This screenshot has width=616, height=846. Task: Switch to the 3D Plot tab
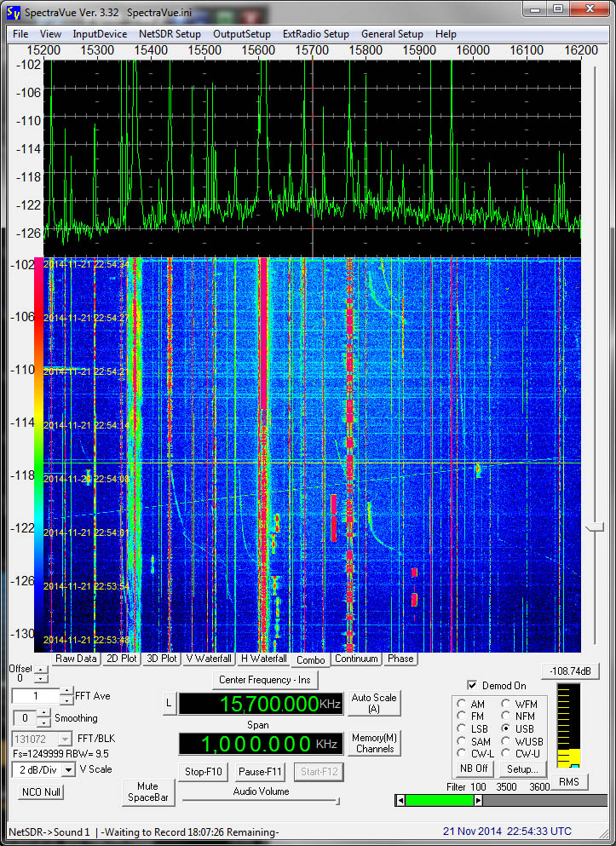[x=161, y=659]
